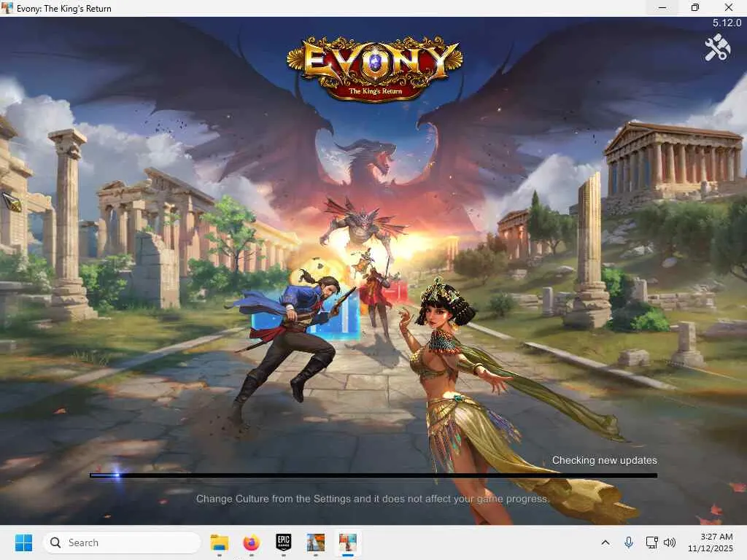Close the Evony window
747x560 pixels.
click(x=729, y=7)
